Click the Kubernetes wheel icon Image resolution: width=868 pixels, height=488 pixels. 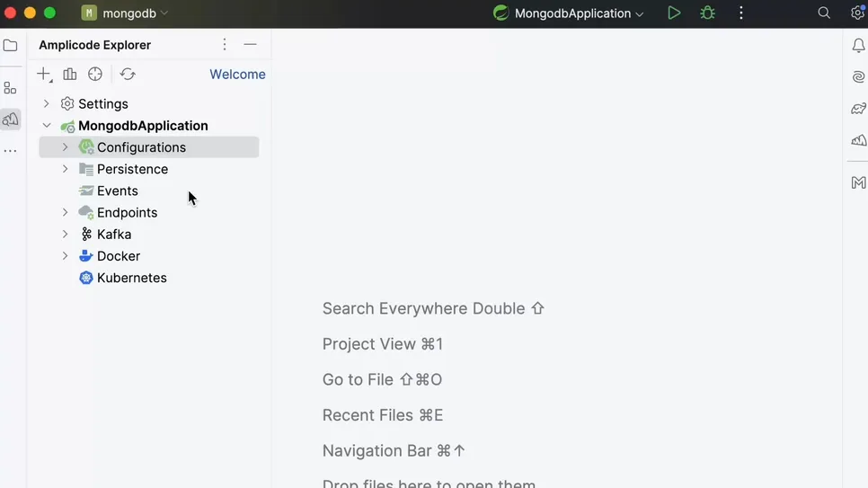point(85,278)
